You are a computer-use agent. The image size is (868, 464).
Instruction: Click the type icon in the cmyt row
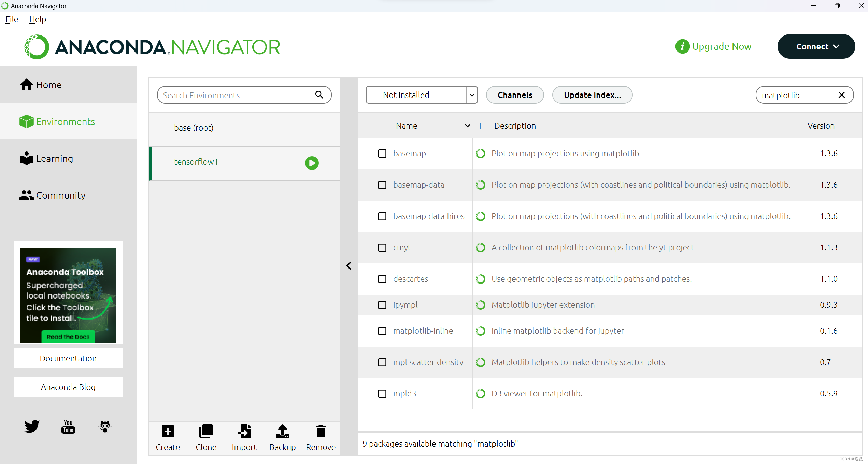480,248
